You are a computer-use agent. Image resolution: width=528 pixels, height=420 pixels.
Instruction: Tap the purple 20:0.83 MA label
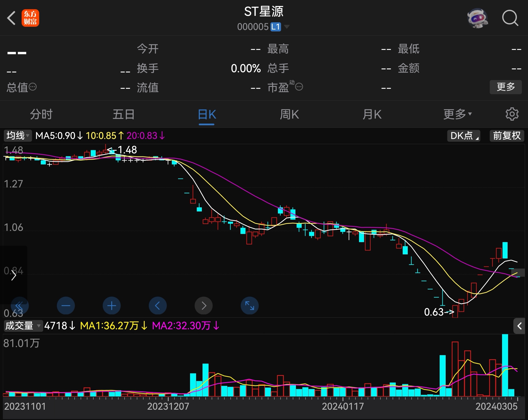point(146,136)
